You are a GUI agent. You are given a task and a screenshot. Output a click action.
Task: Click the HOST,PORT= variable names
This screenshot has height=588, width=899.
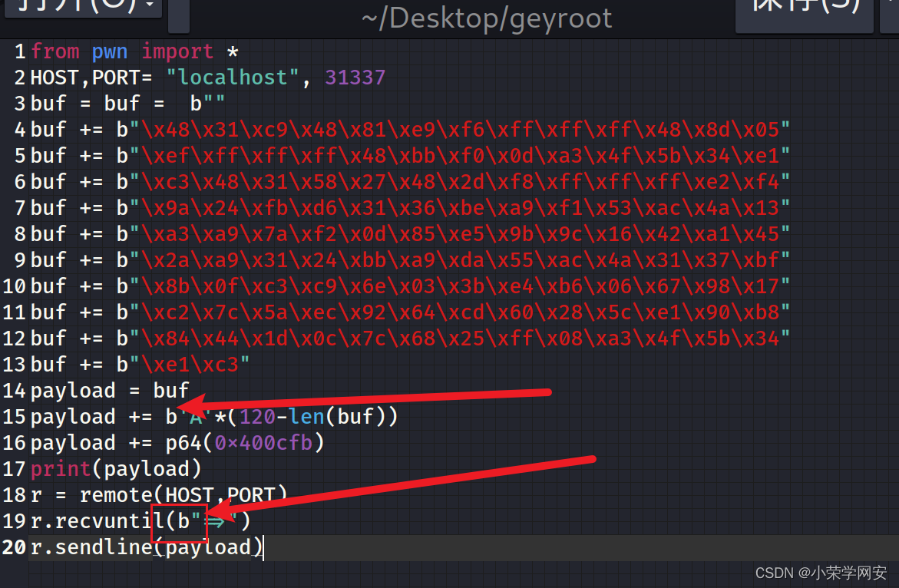[x=91, y=78]
